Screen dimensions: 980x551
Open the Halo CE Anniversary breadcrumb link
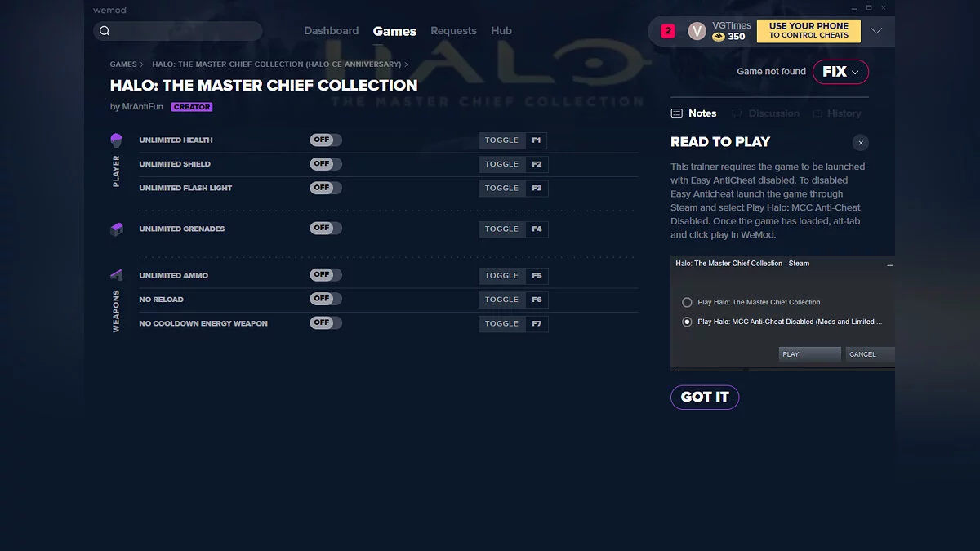click(276, 64)
